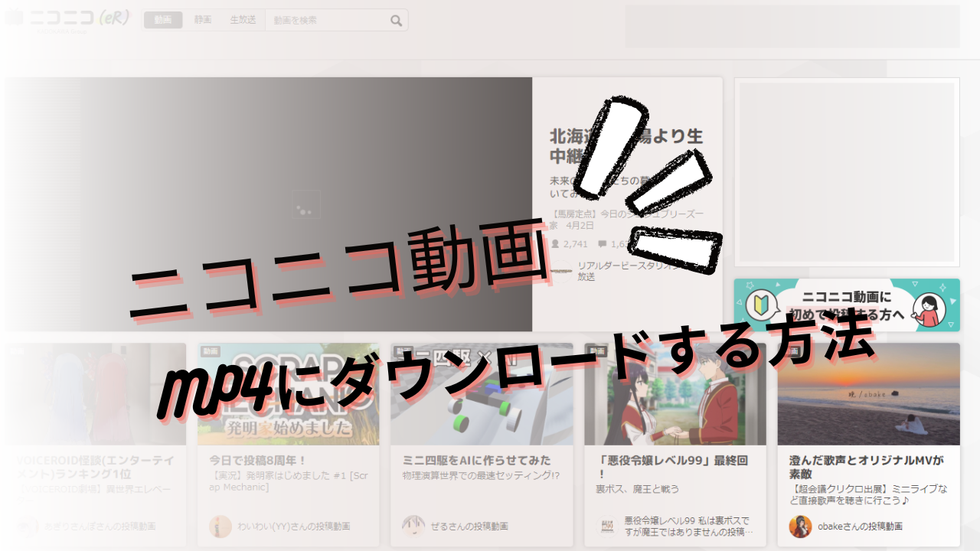Click 裏ボス、魔王と戦う description text
The width and height of the screenshot is (980, 551).
[638, 488]
